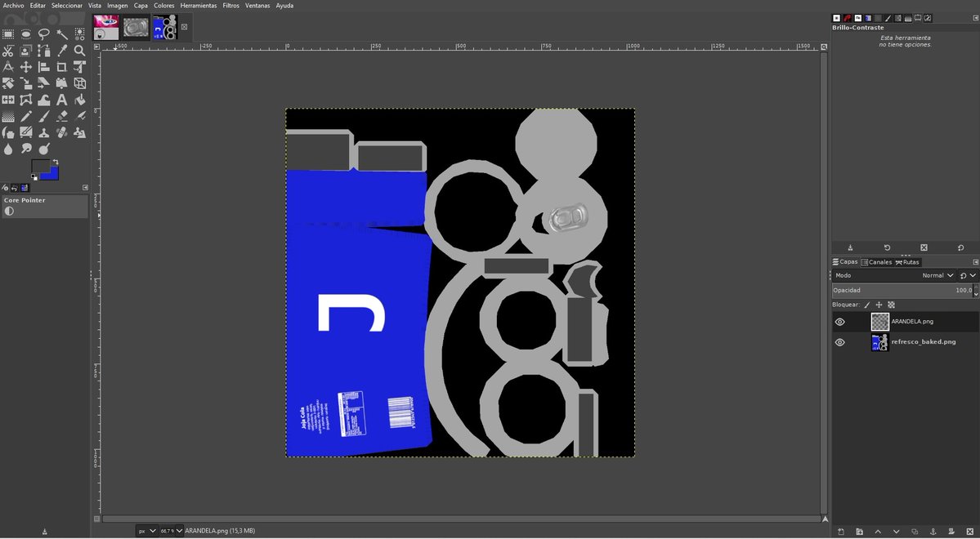Increase or decrease the opacity with the stepper
Viewport: 980px width, 539px height.
pyautogui.click(x=976, y=291)
